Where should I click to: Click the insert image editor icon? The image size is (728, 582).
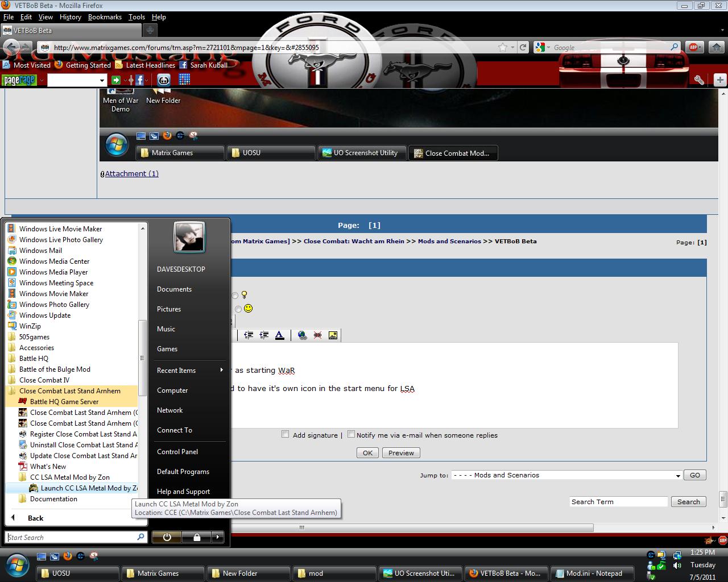point(333,335)
